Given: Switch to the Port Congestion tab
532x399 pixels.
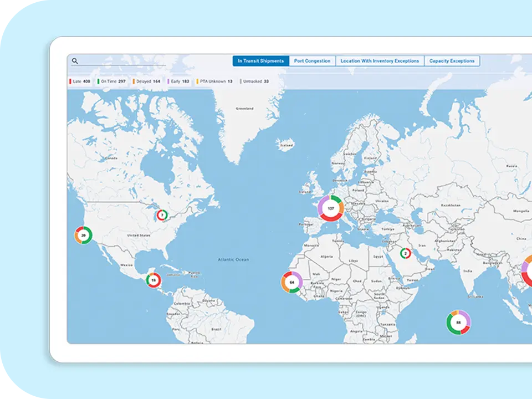Looking at the screenshot, I should (x=312, y=61).
